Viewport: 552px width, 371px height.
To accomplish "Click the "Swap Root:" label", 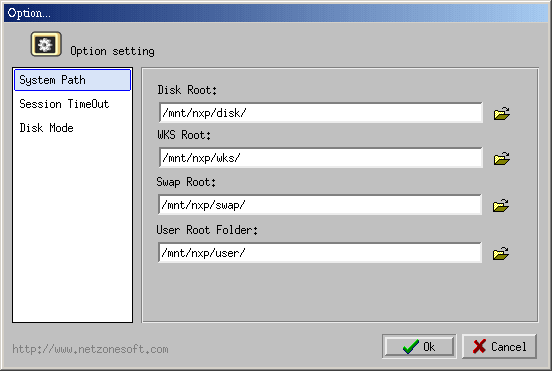I will (186, 182).
